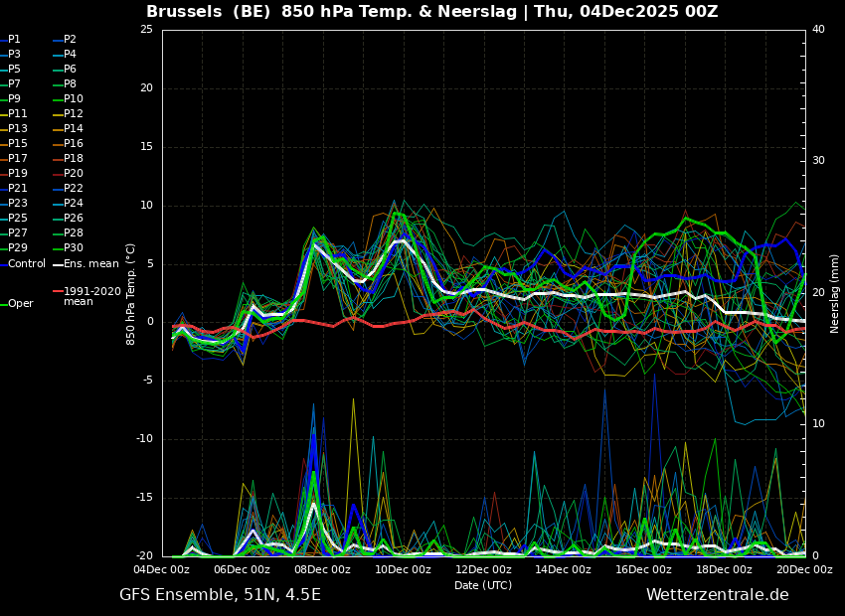845x616 pixels.
Task: Click the Date (UTC) axis label
Action: click(x=483, y=585)
